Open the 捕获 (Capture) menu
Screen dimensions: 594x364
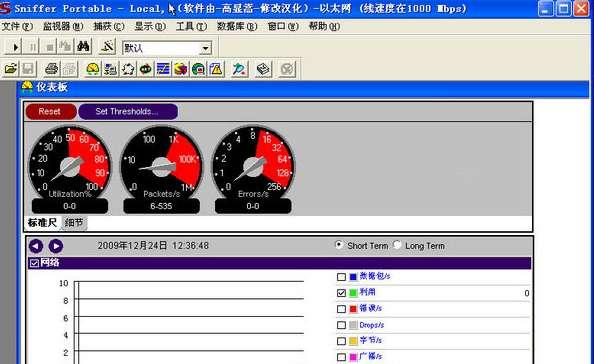(109, 26)
